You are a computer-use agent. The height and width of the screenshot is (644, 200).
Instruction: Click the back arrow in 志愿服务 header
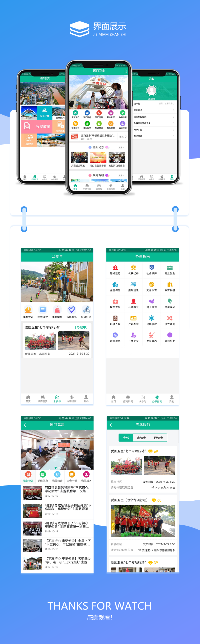pyautogui.click(x=111, y=425)
